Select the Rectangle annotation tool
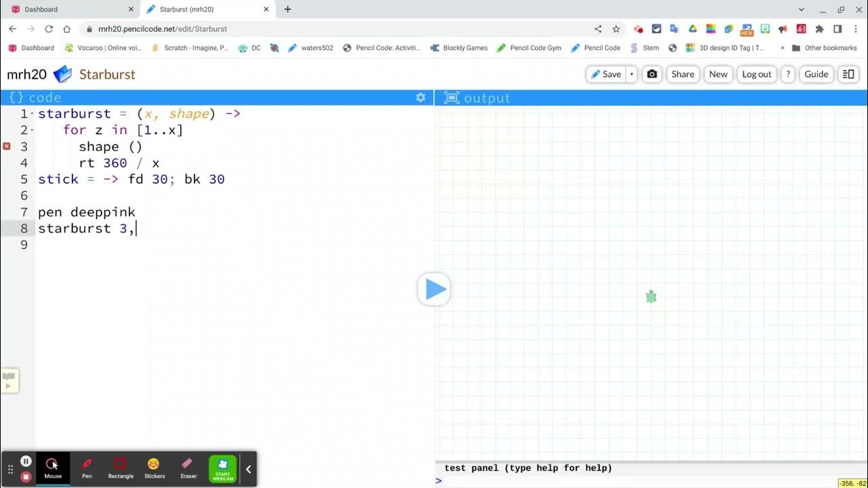The width and height of the screenshot is (868, 488). (121, 468)
